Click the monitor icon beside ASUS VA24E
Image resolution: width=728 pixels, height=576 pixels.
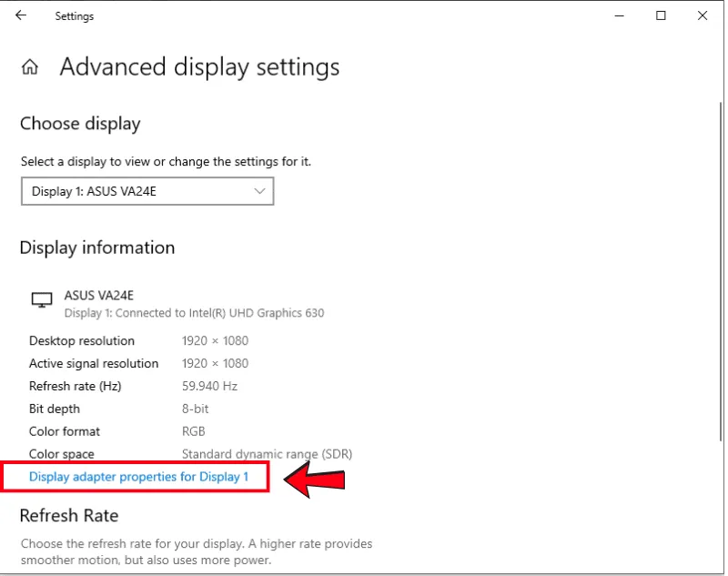coord(40,297)
